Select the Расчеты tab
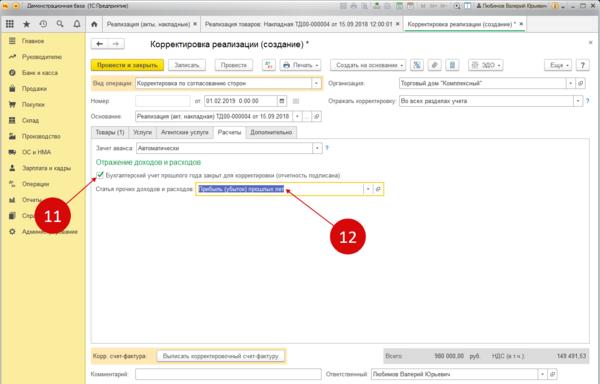Screen dimensions: 600x384 pyautogui.click(x=229, y=132)
